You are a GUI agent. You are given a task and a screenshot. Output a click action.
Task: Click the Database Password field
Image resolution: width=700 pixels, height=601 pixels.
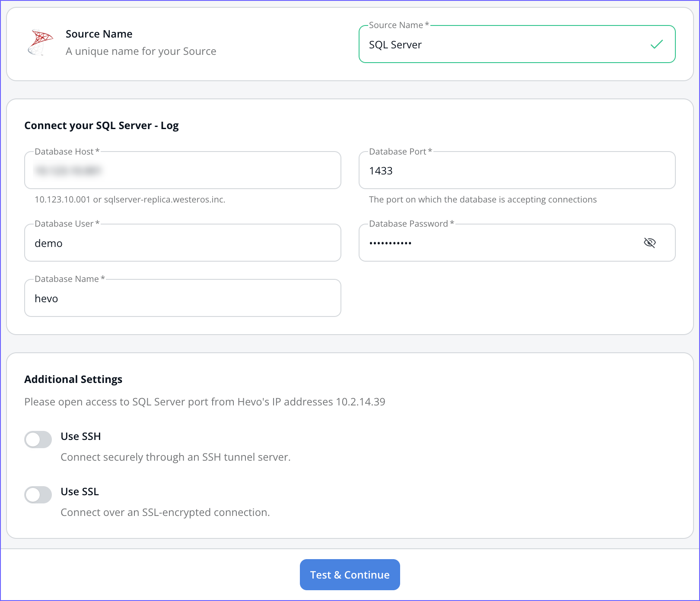tap(517, 243)
